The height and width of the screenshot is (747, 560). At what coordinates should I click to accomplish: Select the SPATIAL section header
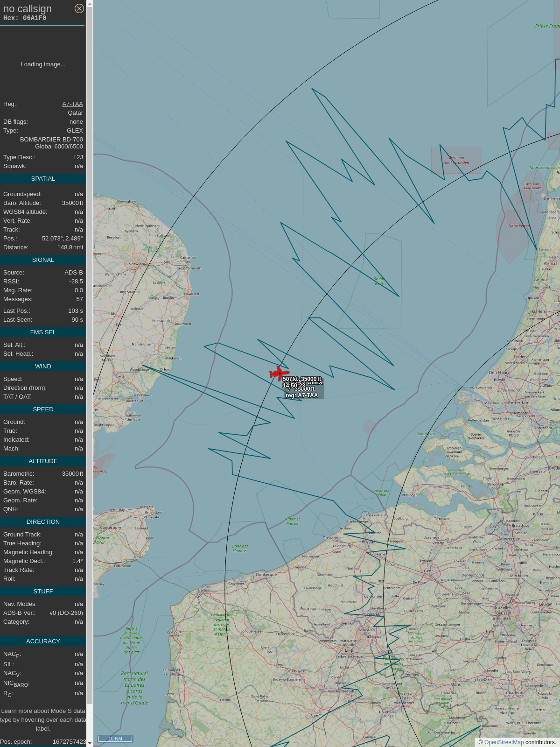[43, 179]
